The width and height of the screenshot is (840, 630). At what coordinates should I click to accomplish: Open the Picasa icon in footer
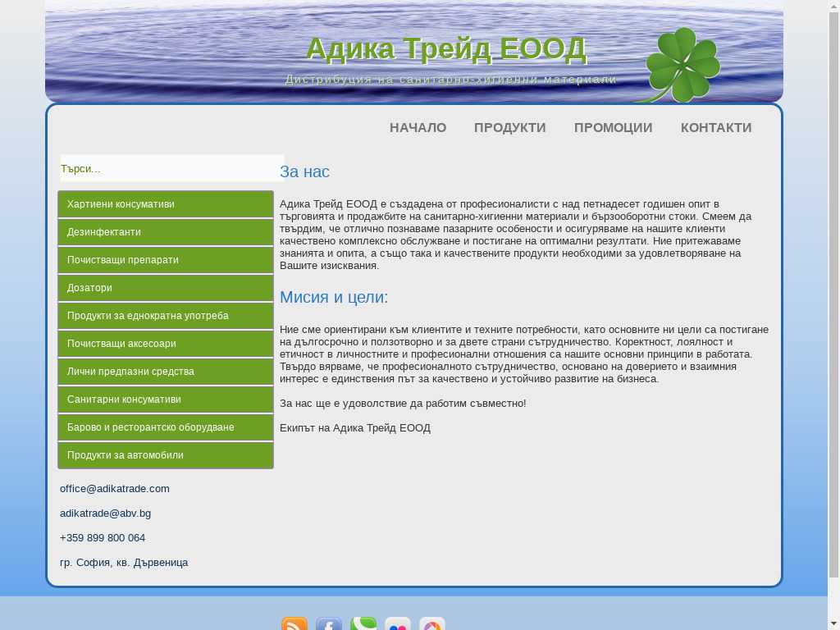[x=431, y=623]
